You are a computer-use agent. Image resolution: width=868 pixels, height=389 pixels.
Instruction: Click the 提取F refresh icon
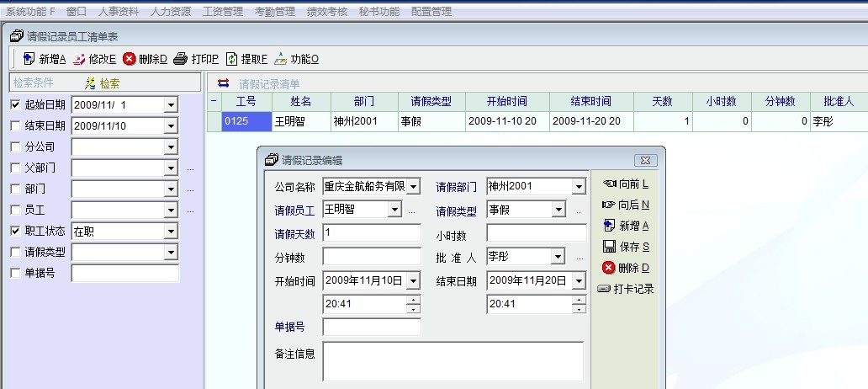[x=231, y=59]
